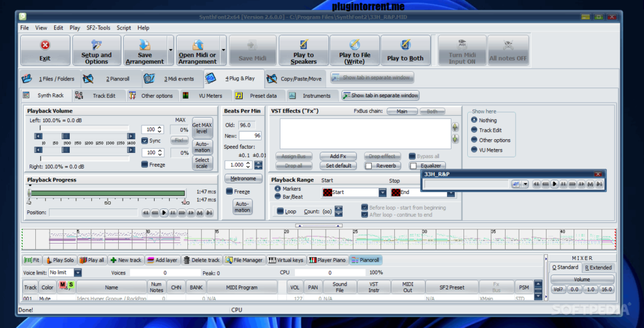Viewport: 644px width, 328px height.
Task: Click the left volume value stepper
Action: 160,130
